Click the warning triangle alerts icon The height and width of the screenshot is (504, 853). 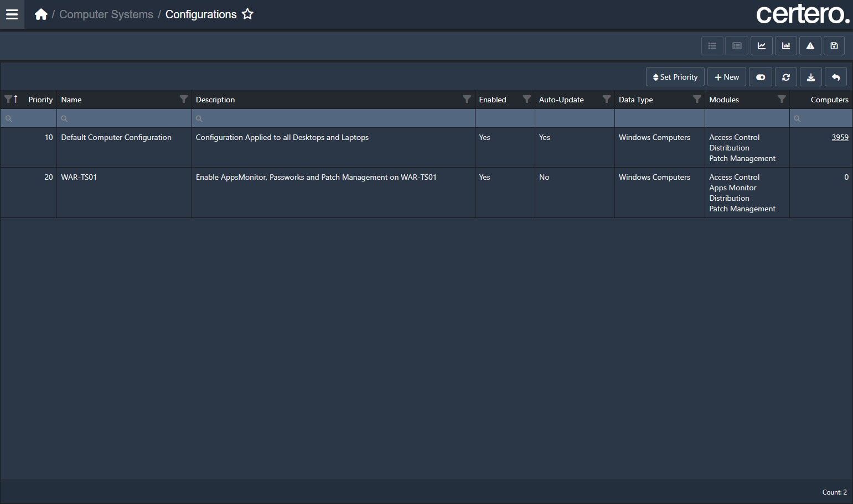point(810,46)
